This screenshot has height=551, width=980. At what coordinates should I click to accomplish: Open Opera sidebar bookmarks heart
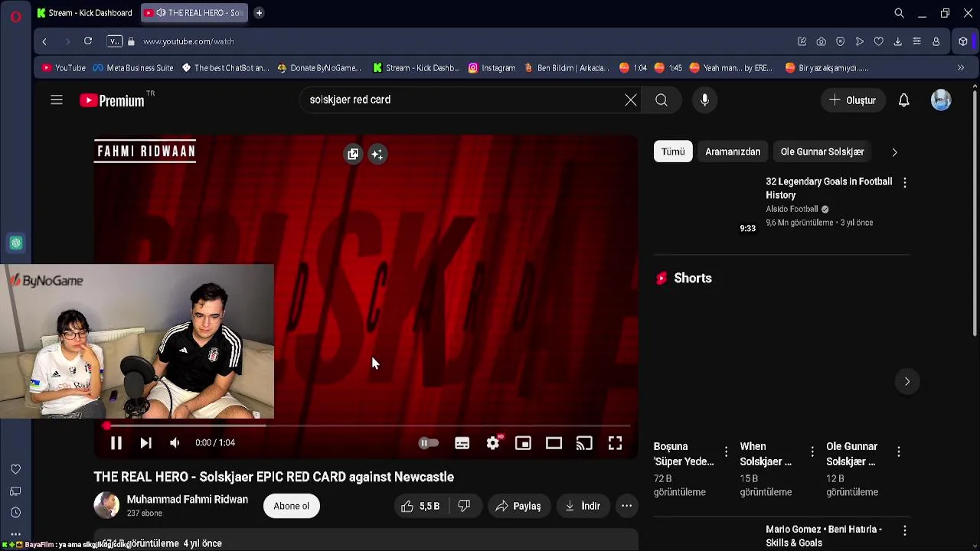click(15, 469)
